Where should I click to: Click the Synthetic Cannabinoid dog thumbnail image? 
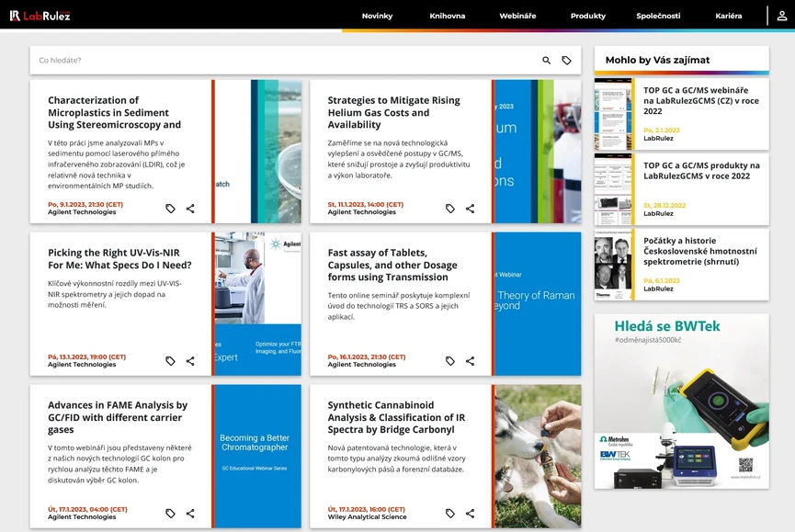pyautogui.click(x=537, y=456)
